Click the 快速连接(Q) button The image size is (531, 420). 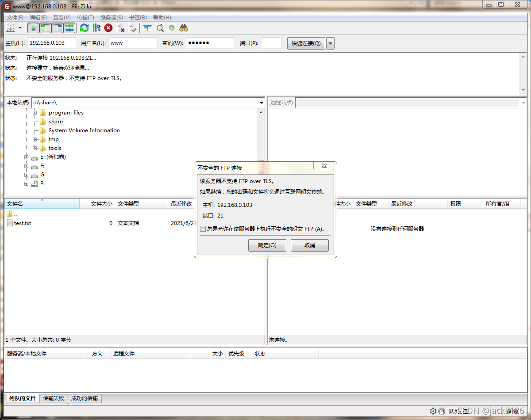click(x=306, y=43)
